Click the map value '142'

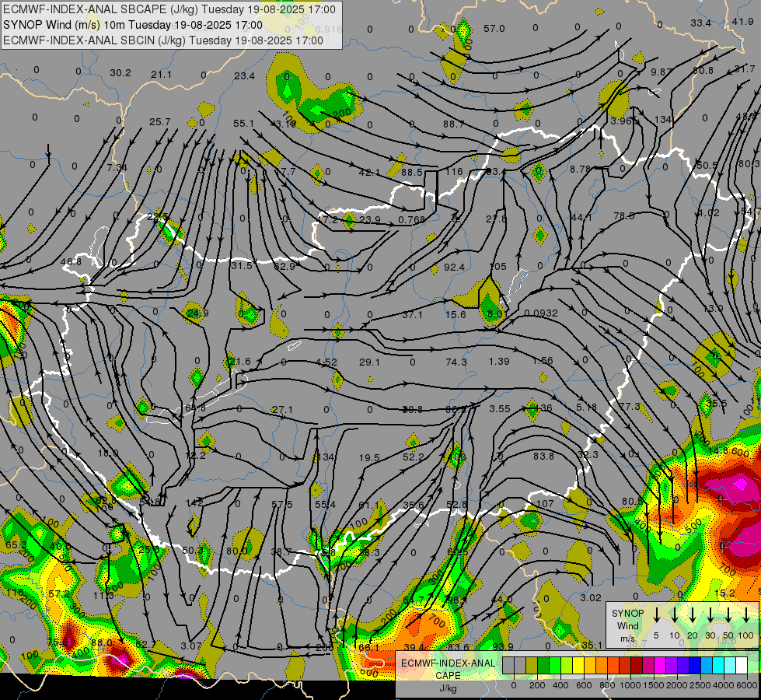pos(194,502)
